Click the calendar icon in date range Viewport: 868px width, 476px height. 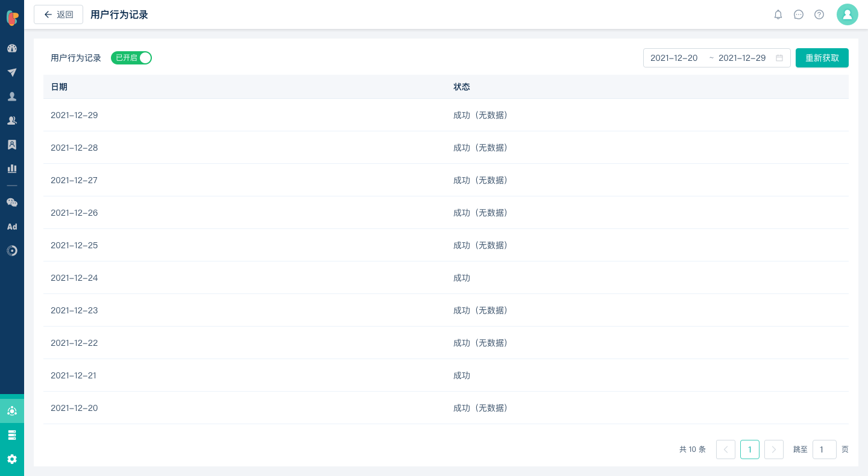tap(779, 58)
